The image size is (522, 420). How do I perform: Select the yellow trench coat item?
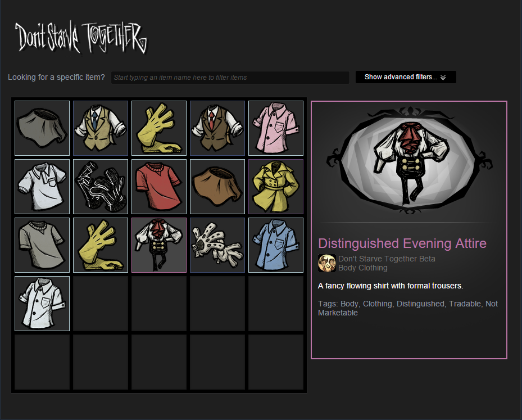tap(276, 187)
